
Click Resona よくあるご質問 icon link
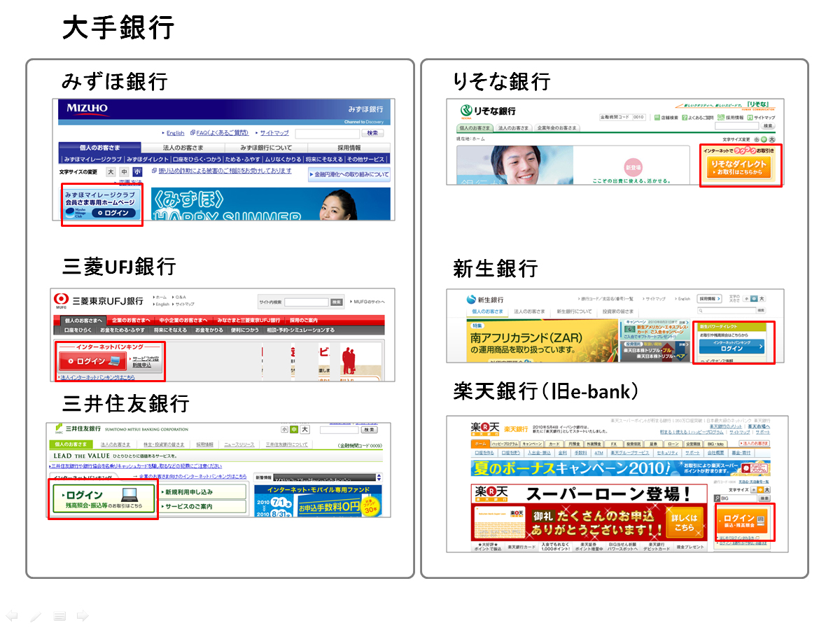click(x=697, y=118)
